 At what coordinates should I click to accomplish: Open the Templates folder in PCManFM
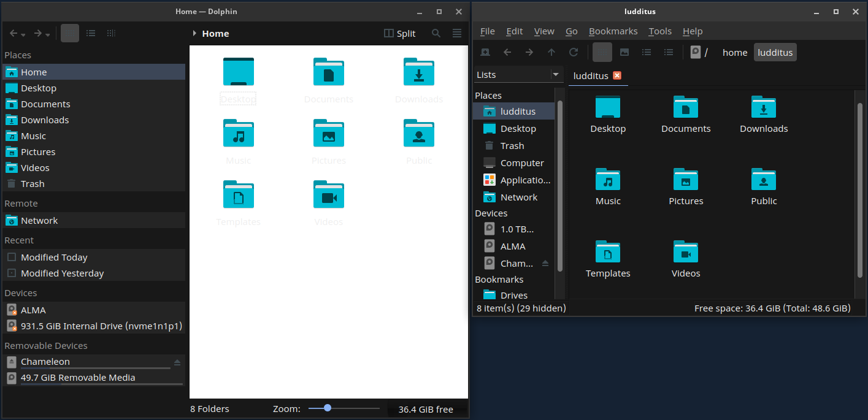coord(608,258)
